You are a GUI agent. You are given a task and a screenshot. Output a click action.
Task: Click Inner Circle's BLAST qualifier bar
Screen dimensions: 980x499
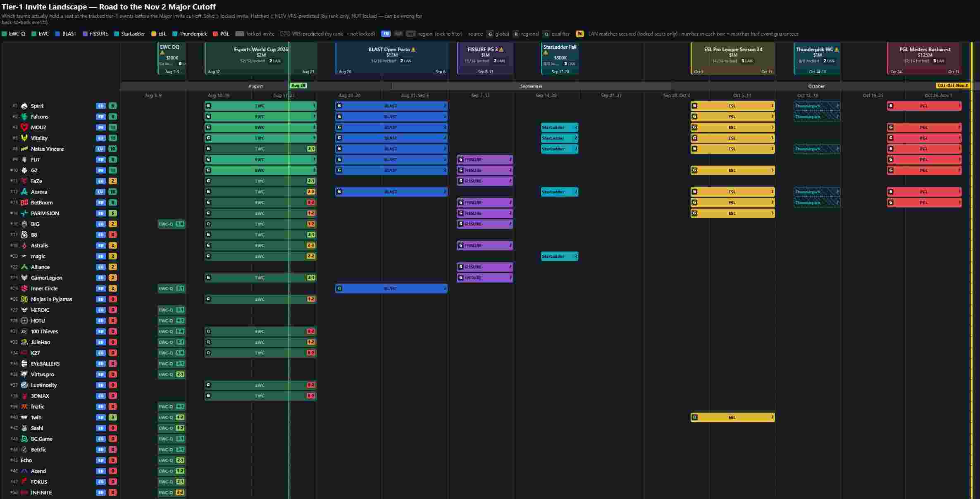point(391,289)
